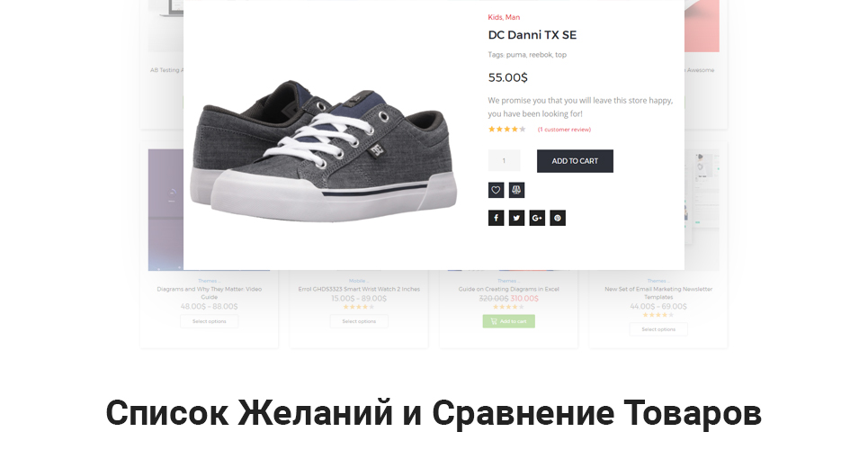This screenshot has width=868, height=450.
Task: Click the DC Danni TX SE title
Action: (532, 35)
